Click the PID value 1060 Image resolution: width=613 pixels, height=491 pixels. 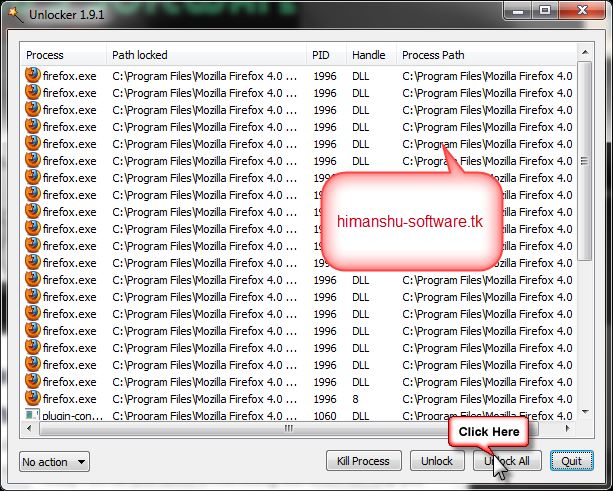(325, 416)
